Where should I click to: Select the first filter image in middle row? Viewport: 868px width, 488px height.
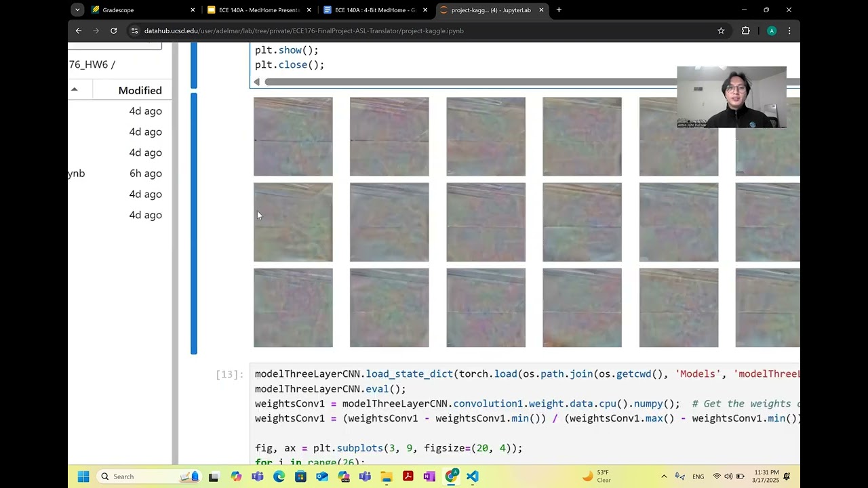[x=293, y=222]
